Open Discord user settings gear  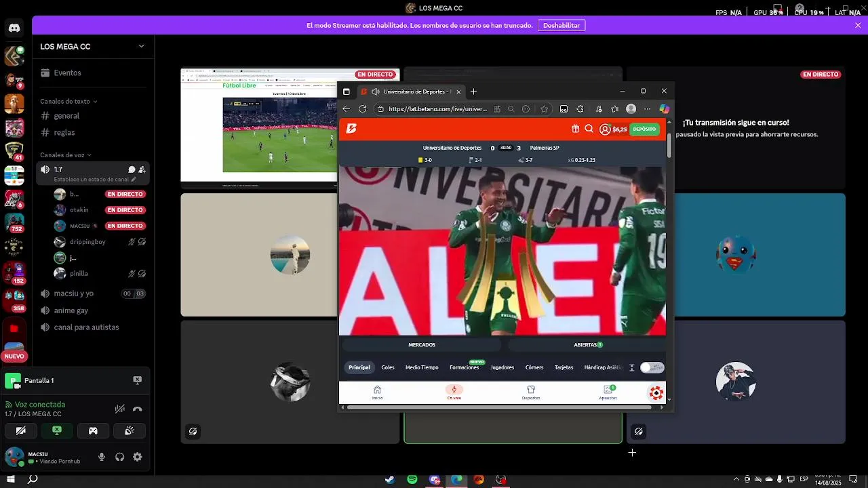pos(138,457)
